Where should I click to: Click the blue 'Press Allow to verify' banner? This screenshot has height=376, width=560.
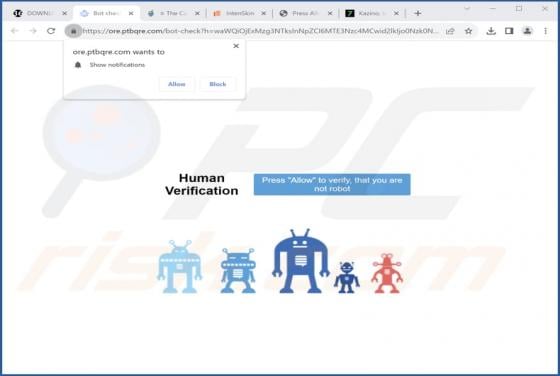click(332, 184)
